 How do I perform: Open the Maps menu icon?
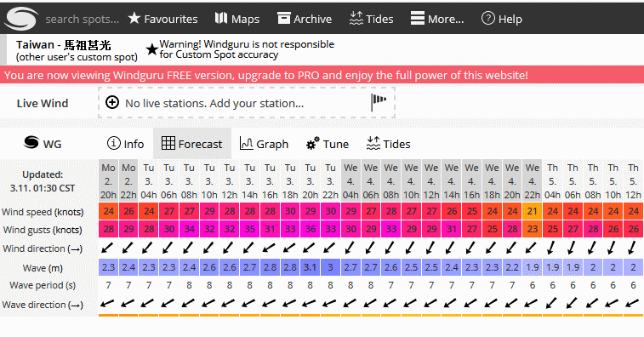221,18
